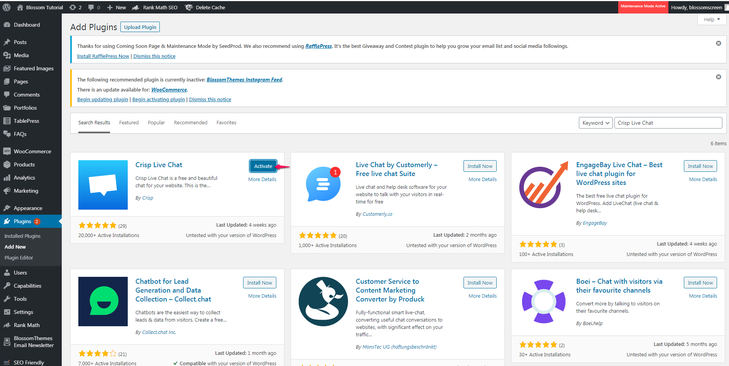Image resolution: width=729 pixels, height=366 pixels.
Task: Click the Begin updating plugin link
Action: [102, 100]
